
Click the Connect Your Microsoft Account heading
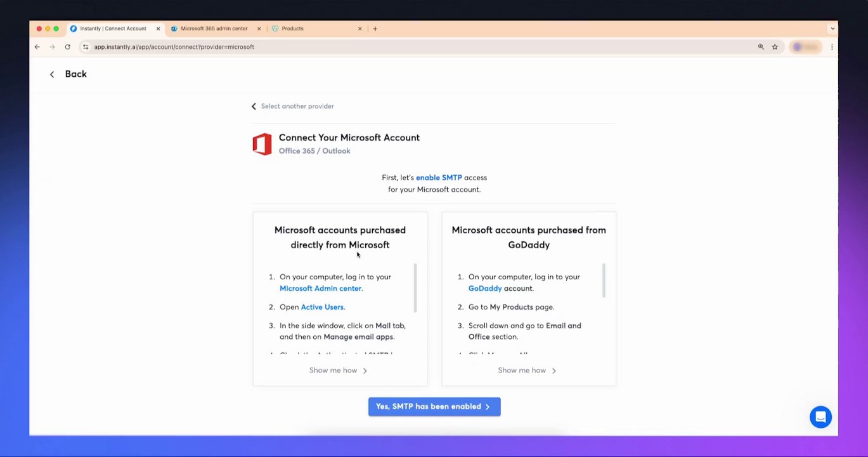(349, 138)
